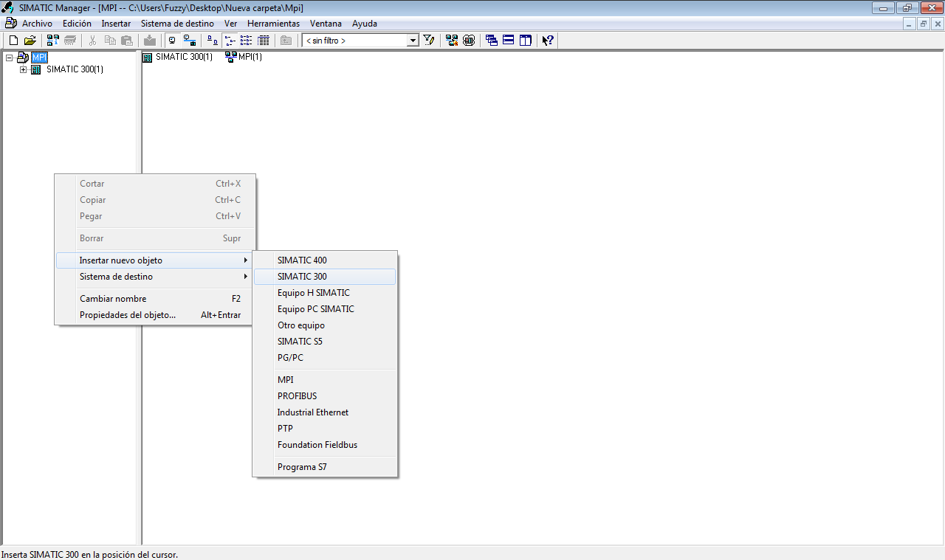Click the Paste clipboard toolbar icon

pyautogui.click(x=126, y=41)
